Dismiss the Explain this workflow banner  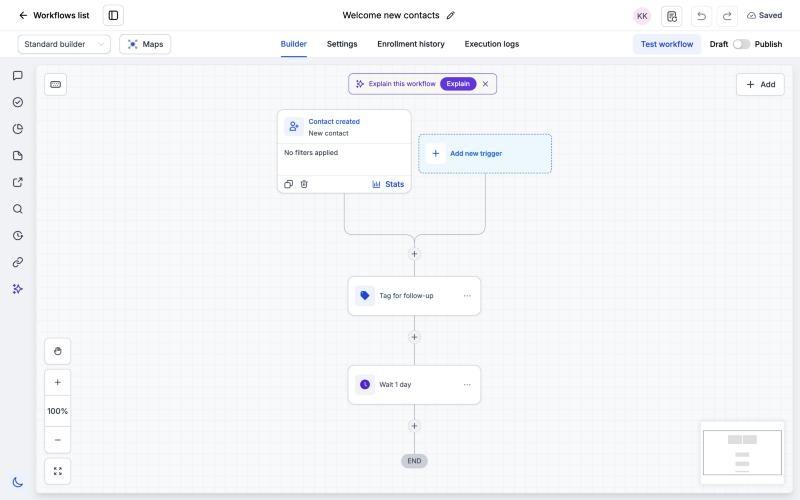click(x=485, y=84)
